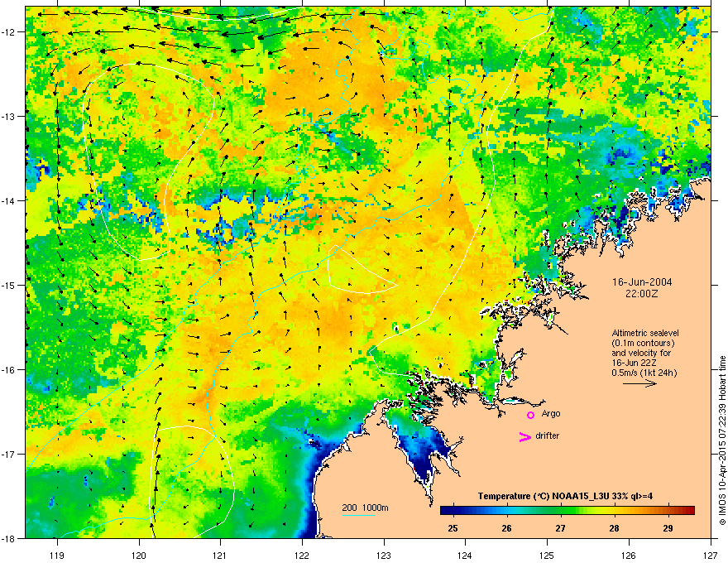Click longitude axis label 120

pos(139,555)
